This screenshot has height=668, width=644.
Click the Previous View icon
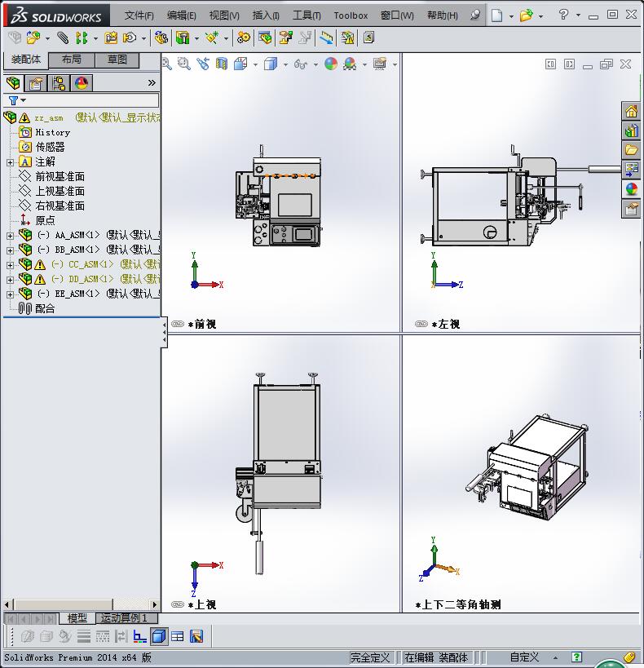coord(203,64)
